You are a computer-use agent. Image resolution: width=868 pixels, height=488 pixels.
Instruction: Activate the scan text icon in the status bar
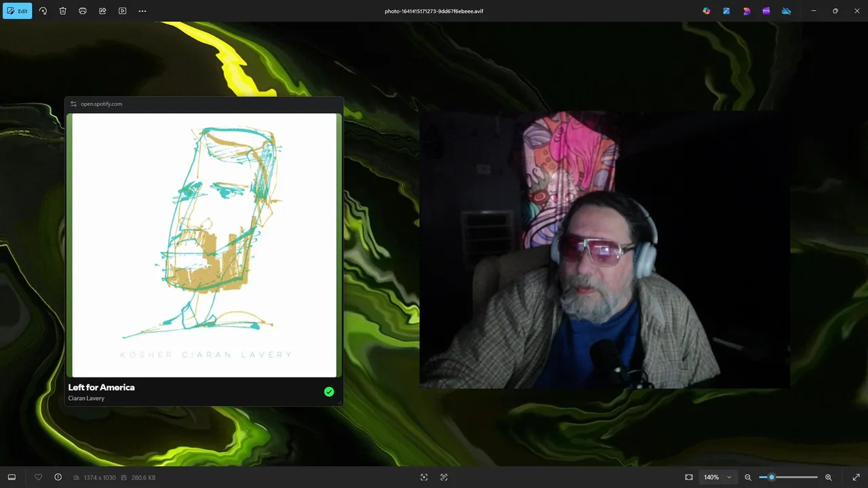444,477
